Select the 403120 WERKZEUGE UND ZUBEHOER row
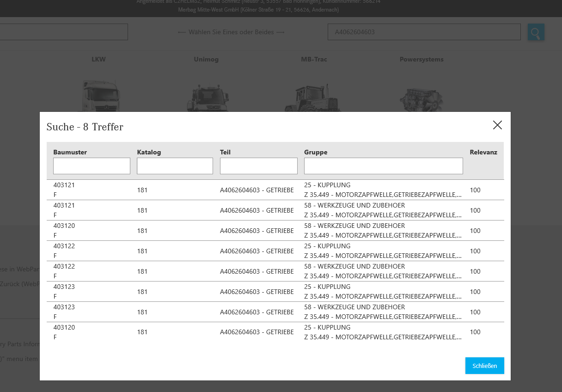Image resolution: width=562 pixels, height=392 pixels. [276, 230]
